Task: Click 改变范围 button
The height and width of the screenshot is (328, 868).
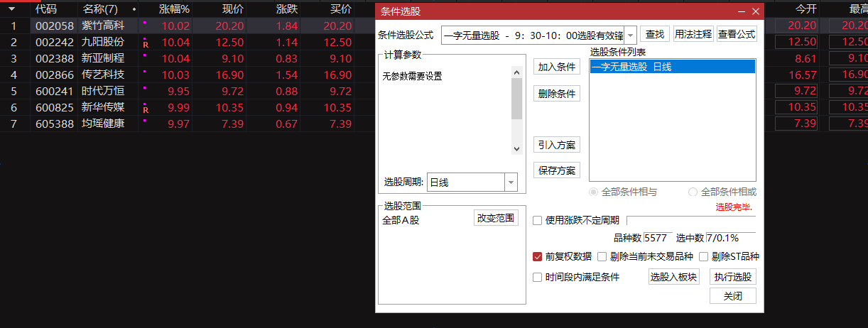Action: (x=496, y=218)
